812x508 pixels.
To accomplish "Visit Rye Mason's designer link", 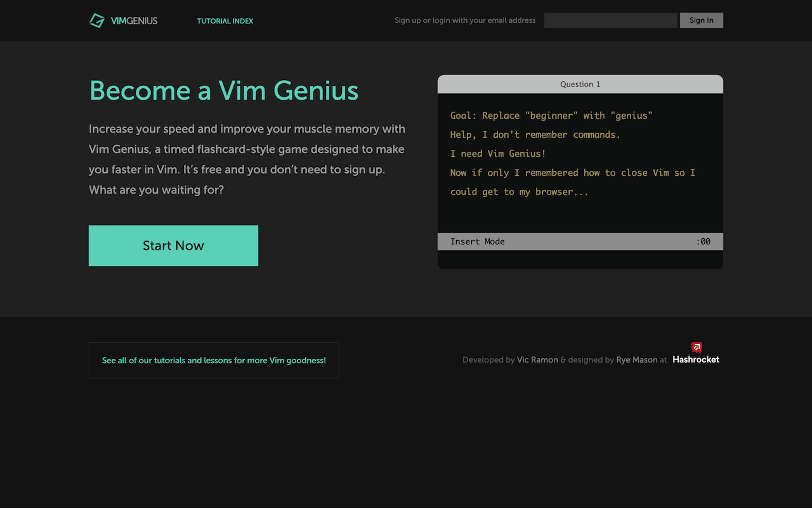I will coord(636,359).
